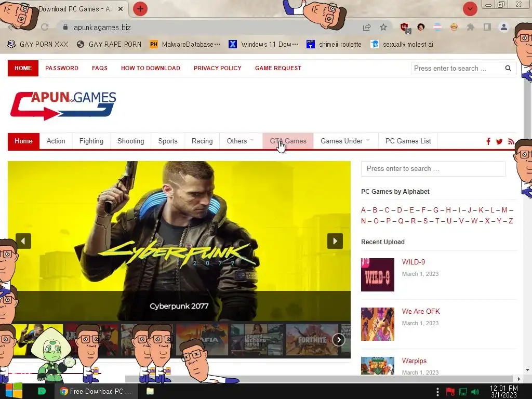This screenshot has height=399, width=532.
Task: Show next slide in Cyberpunk carousel
Action: [335, 241]
